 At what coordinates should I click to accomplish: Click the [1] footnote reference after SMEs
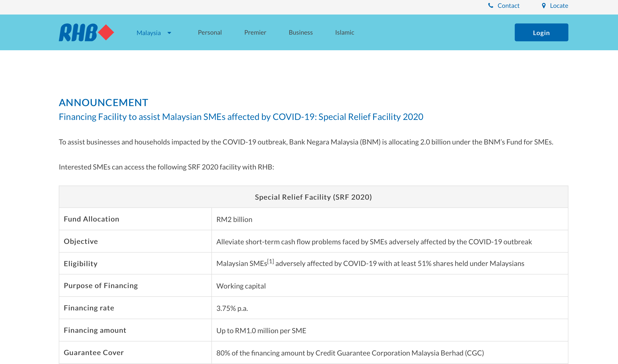270,261
